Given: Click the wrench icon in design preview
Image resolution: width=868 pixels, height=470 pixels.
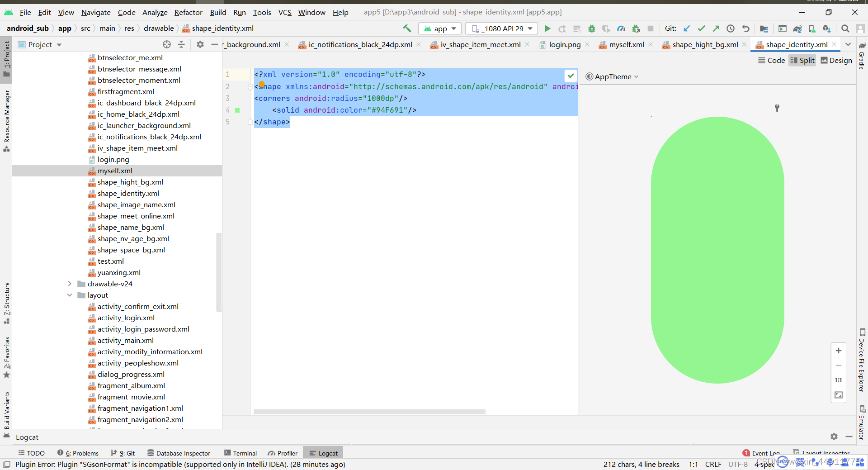Looking at the screenshot, I should coord(777,108).
